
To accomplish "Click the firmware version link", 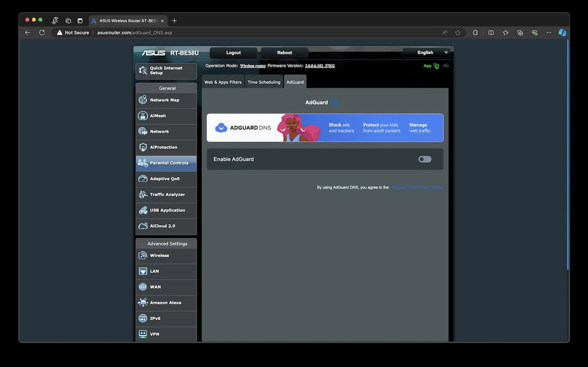I will tap(320, 66).
